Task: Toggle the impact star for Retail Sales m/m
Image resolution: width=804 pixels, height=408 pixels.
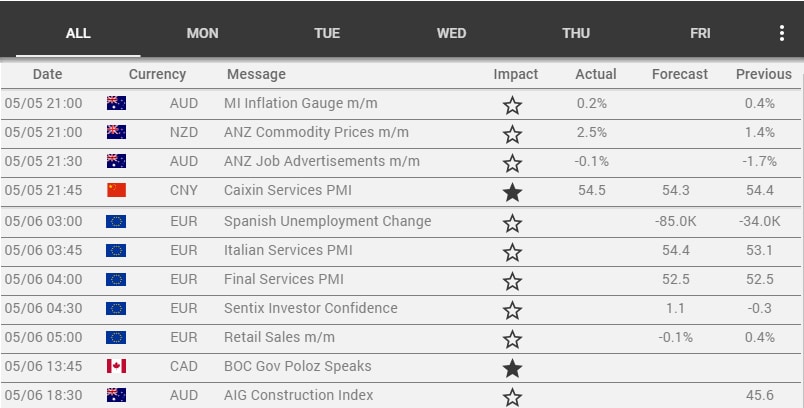Action: pyautogui.click(x=512, y=339)
